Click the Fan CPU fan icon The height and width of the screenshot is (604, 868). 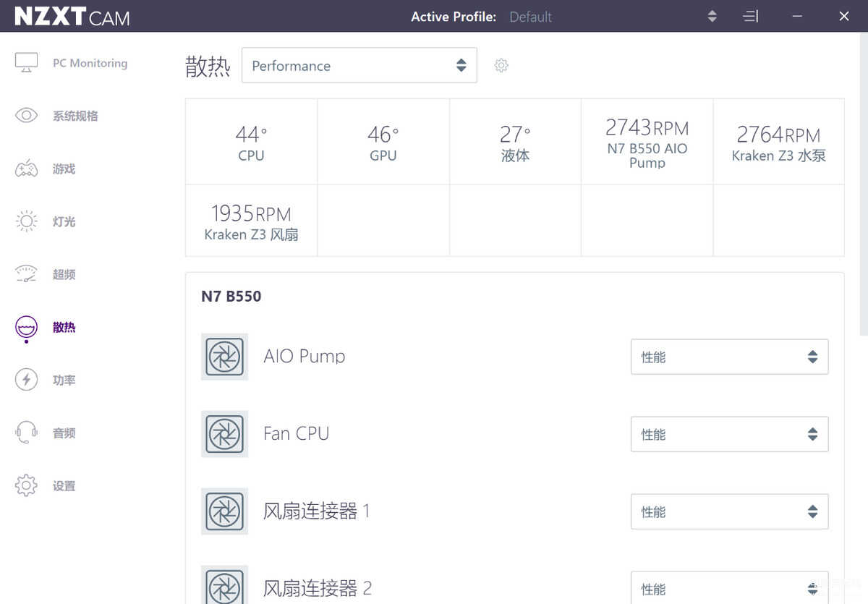(x=224, y=434)
